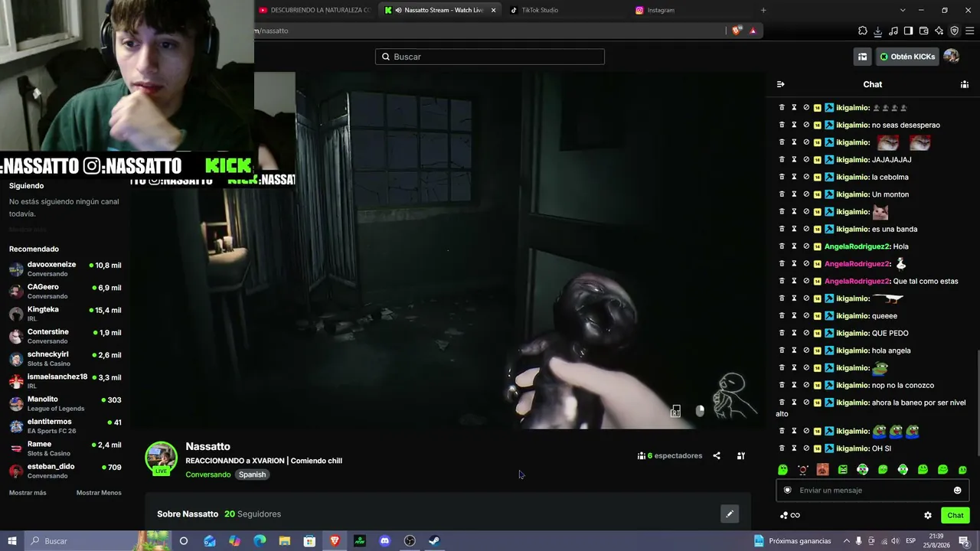Open the Conversando category link
Viewport: 980px width, 551px height.
(x=207, y=474)
